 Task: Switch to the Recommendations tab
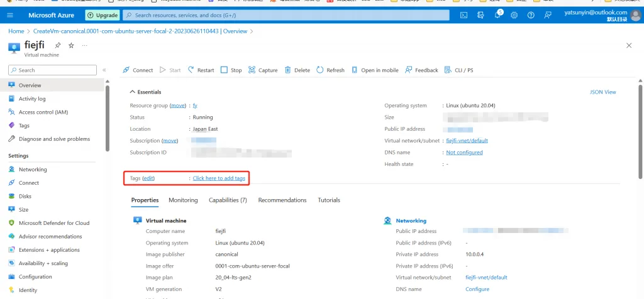click(x=282, y=200)
